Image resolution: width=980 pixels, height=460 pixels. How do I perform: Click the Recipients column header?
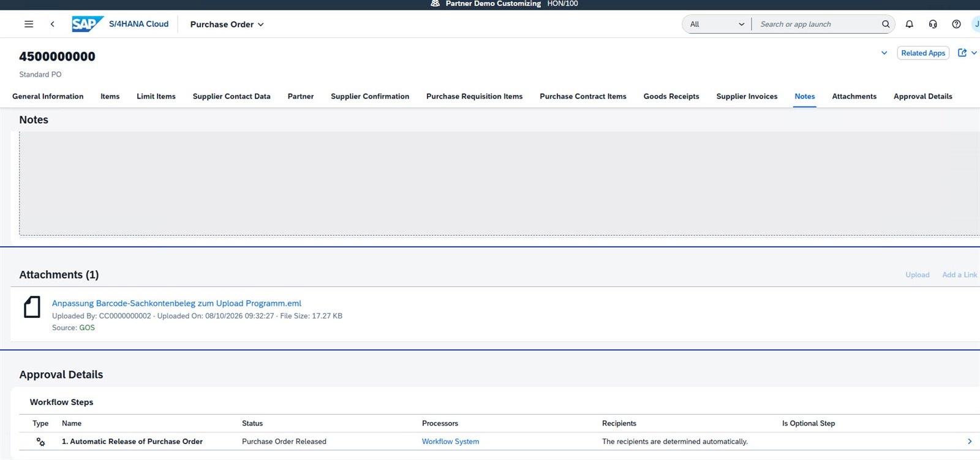tap(619, 423)
